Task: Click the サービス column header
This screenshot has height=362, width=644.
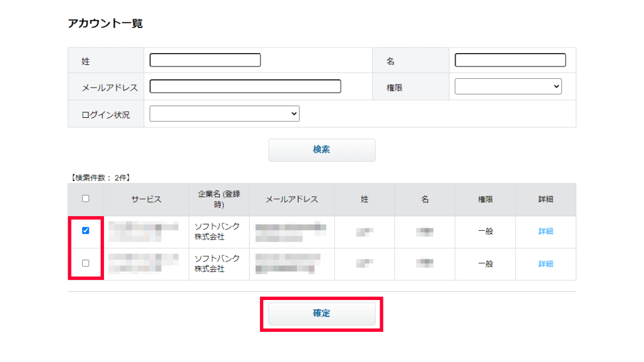Action: [x=146, y=199]
